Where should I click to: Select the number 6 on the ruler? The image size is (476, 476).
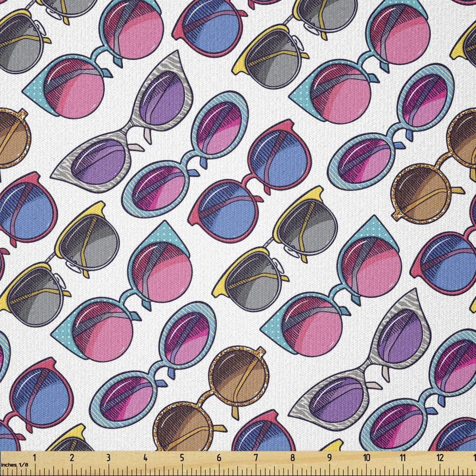(x=219, y=457)
